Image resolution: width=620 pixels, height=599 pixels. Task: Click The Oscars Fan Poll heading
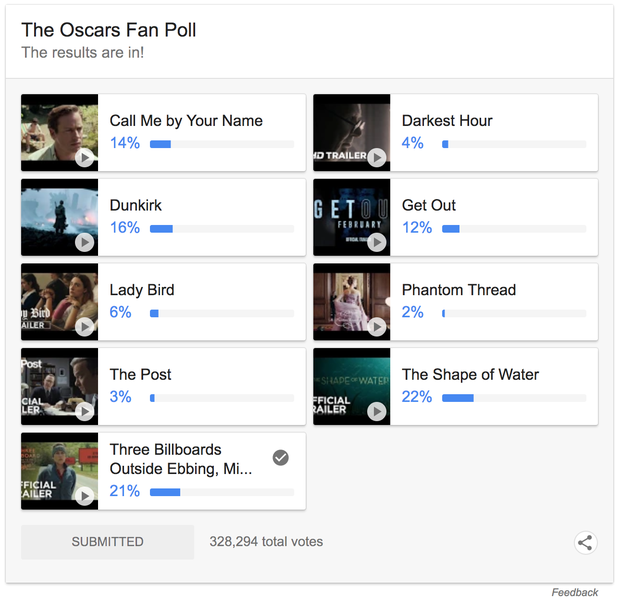click(109, 30)
